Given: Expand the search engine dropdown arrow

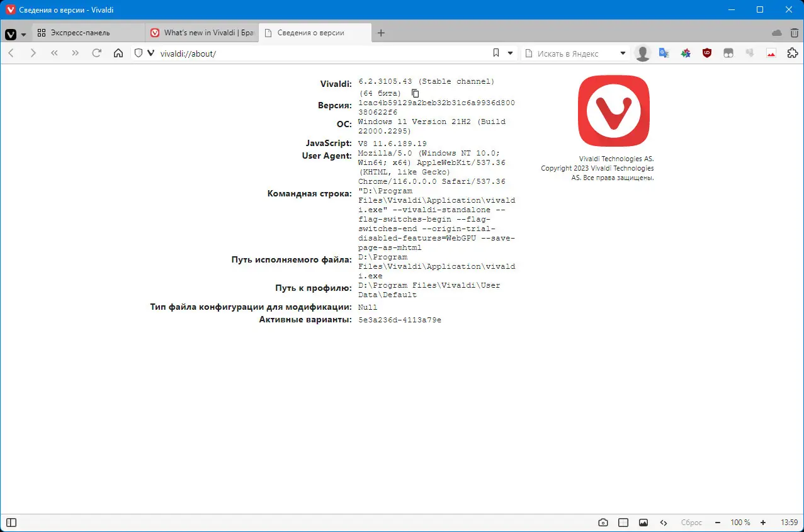Looking at the screenshot, I should (623, 54).
